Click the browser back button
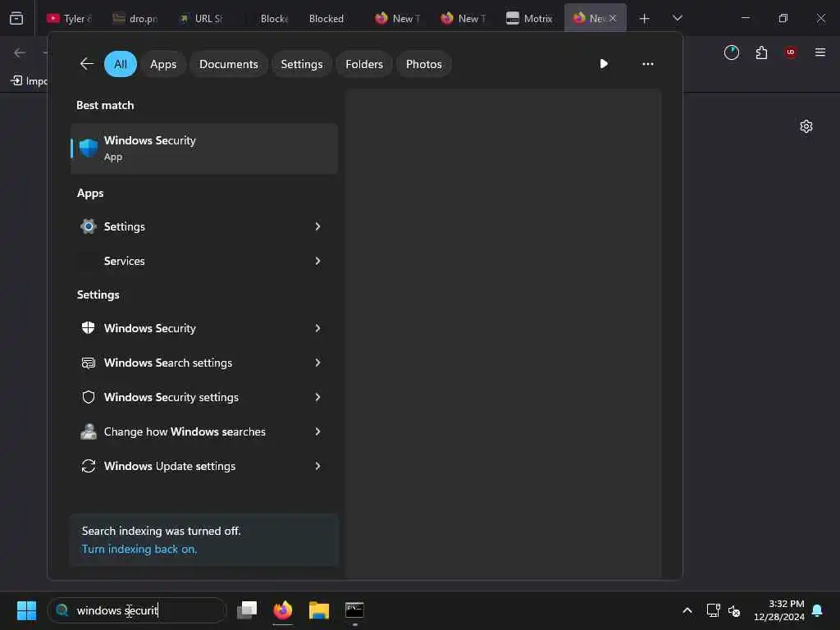Image resolution: width=840 pixels, height=630 pixels. point(20,52)
